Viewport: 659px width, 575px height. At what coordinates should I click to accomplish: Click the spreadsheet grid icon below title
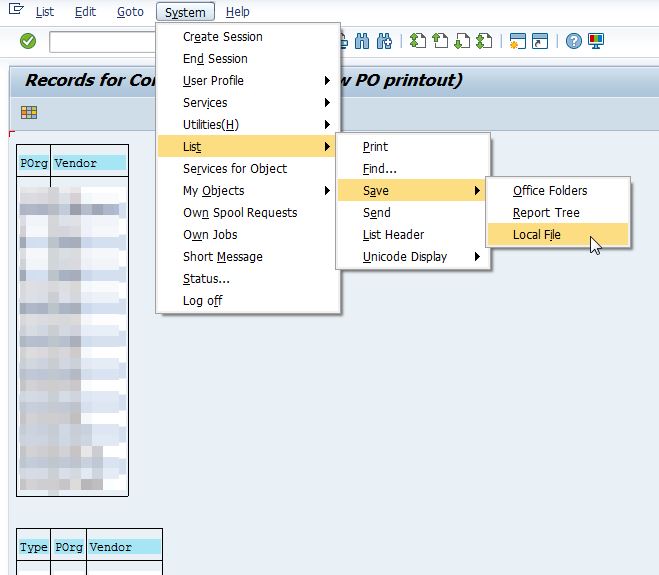[29, 112]
